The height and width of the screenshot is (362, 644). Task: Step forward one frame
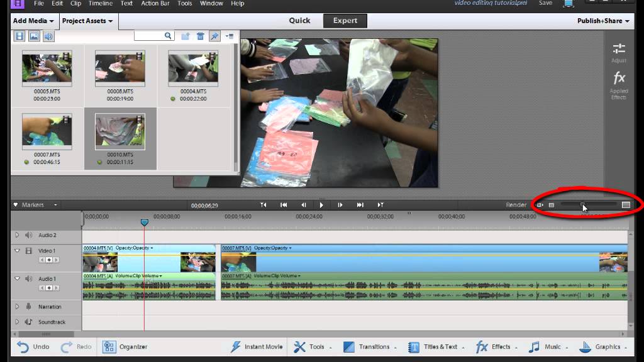[340, 205]
